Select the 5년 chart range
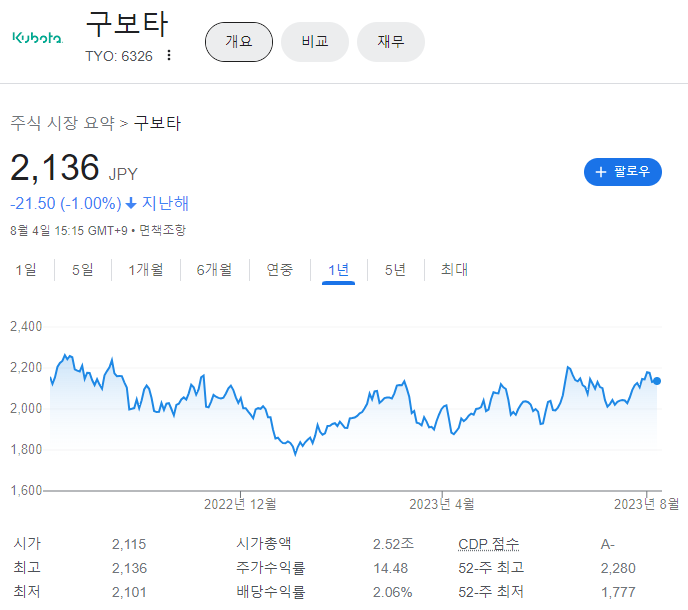 (x=395, y=269)
